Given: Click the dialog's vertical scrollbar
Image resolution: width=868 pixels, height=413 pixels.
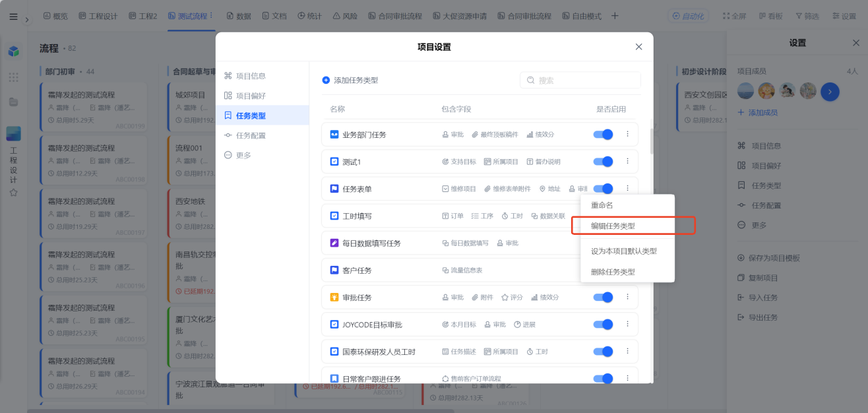Looking at the screenshot, I should (652, 140).
